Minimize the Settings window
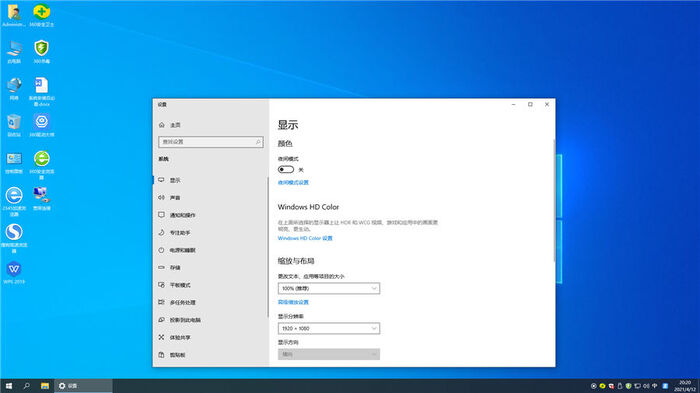Screen dimensions: 700x393 pyautogui.click(x=513, y=105)
